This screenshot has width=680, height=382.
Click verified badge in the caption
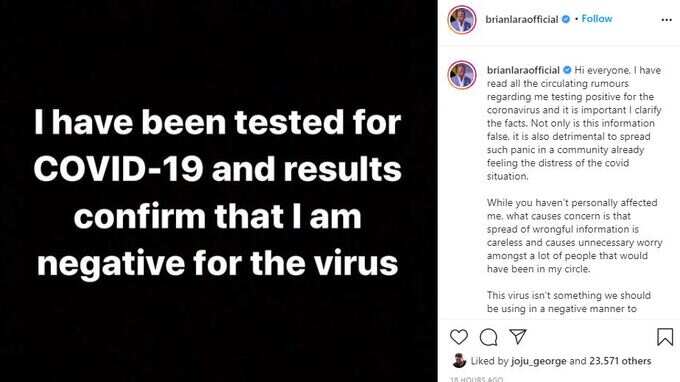click(567, 70)
